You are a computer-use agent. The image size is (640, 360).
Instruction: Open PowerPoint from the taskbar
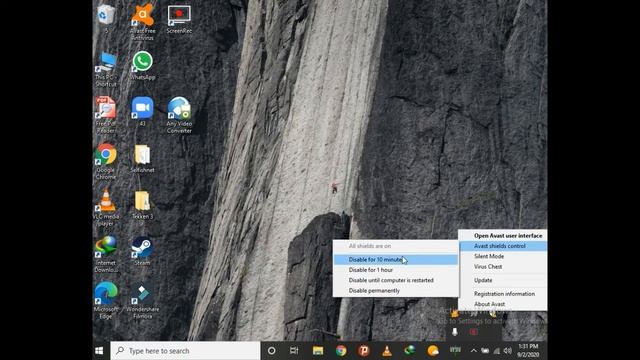tap(364, 351)
